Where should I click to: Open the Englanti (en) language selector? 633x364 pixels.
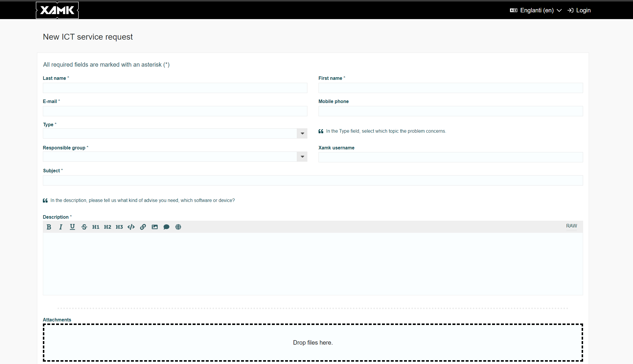pos(536,10)
